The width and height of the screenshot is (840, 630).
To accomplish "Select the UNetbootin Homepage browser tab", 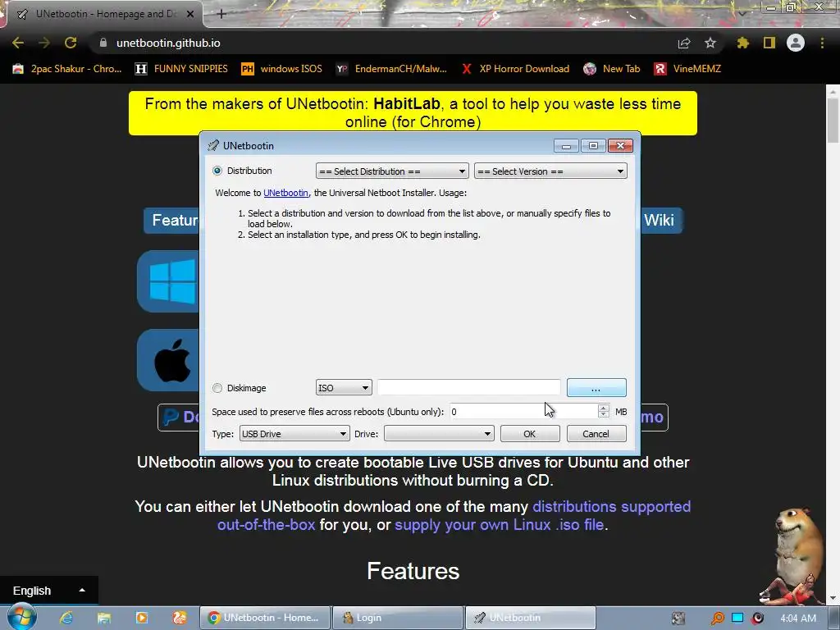I will coord(104,15).
